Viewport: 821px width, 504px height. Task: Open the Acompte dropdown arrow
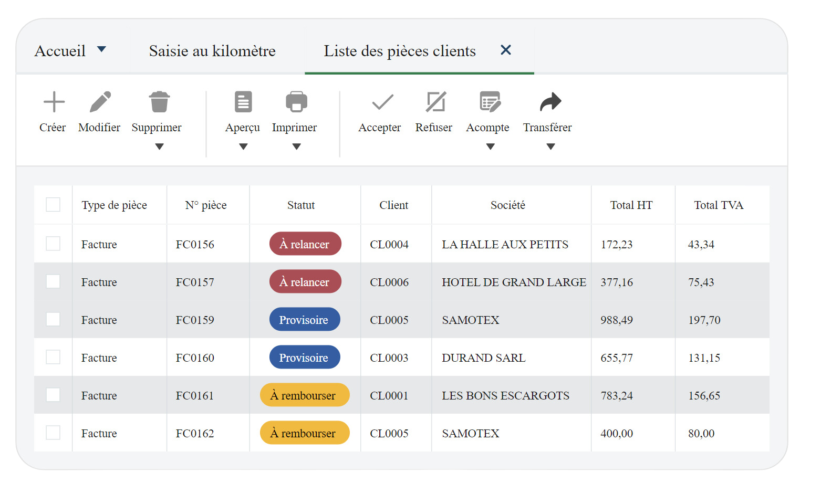(490, 147)
